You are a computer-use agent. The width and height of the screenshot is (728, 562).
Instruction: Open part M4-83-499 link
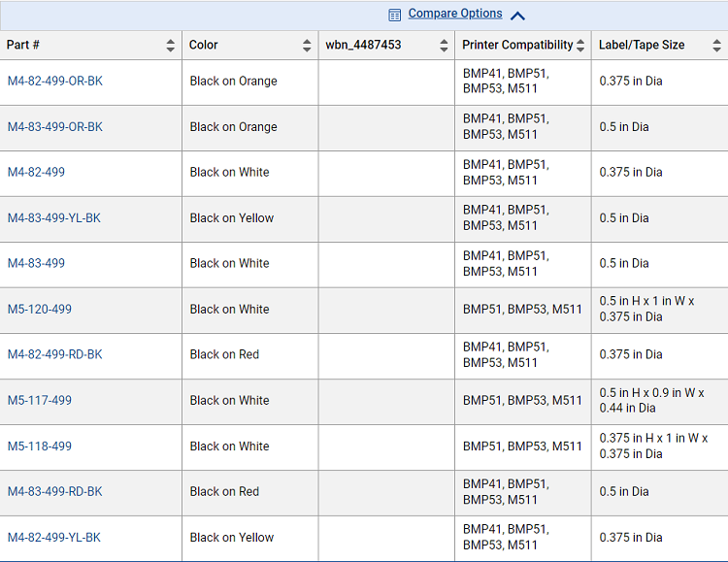(36, 263)
